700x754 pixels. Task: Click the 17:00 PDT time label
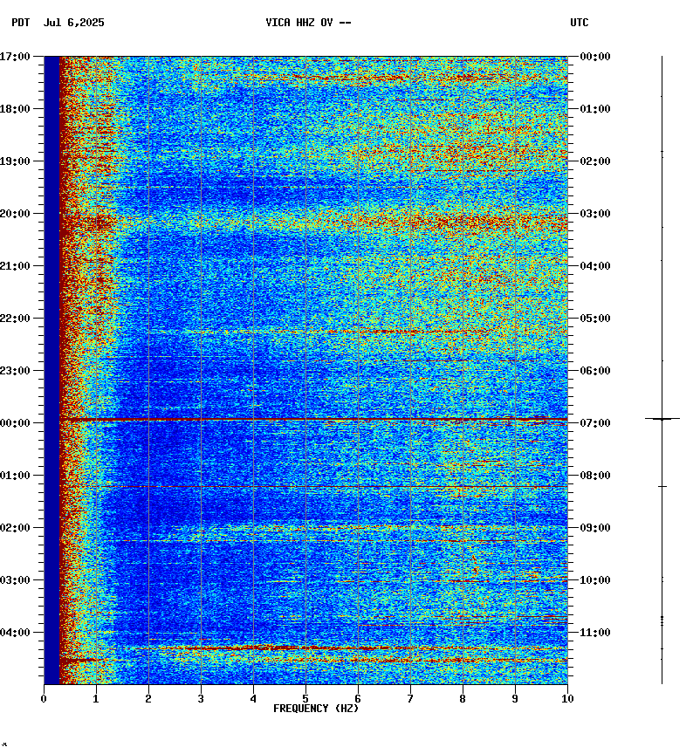pyautogui.click(x=17, y=57)
